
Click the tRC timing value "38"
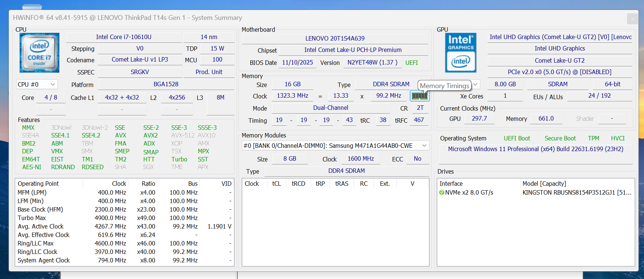click(x=383, y=120)
